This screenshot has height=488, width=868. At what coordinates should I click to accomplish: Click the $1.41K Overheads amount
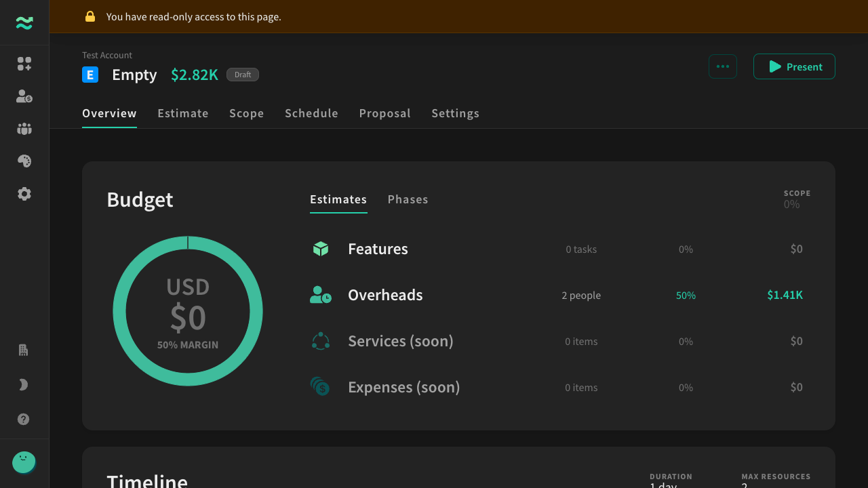coord(785,295)
